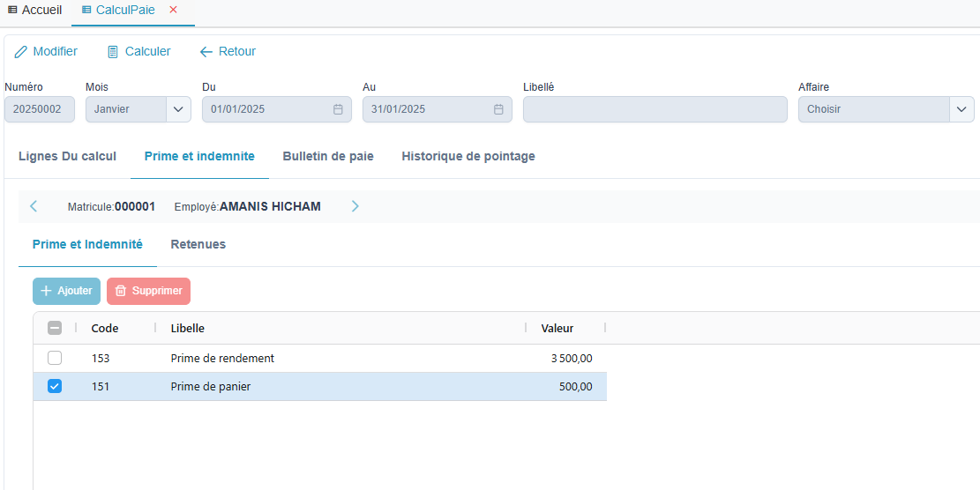Close the CalculPaie tab with the X
Screen dimensions: 980x490
[173, 10]
